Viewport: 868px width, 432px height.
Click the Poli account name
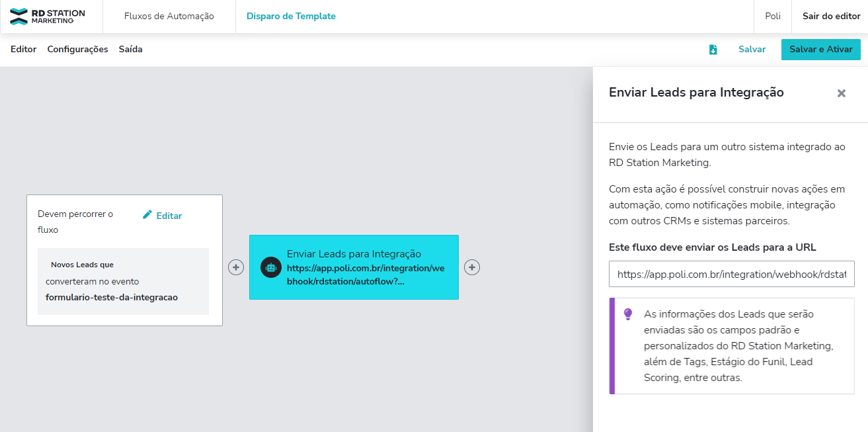coord(772,17)
